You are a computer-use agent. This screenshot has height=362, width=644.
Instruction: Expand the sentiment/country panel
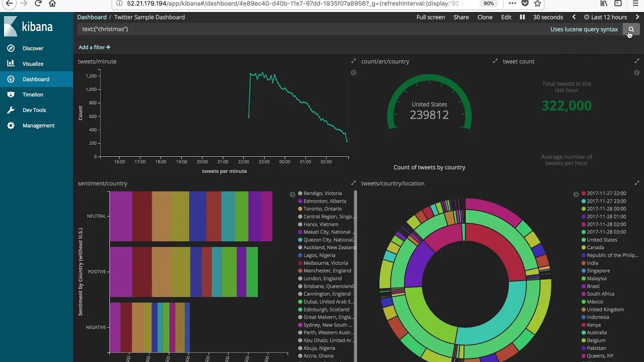pyautogui.click(x=354, y=184)
